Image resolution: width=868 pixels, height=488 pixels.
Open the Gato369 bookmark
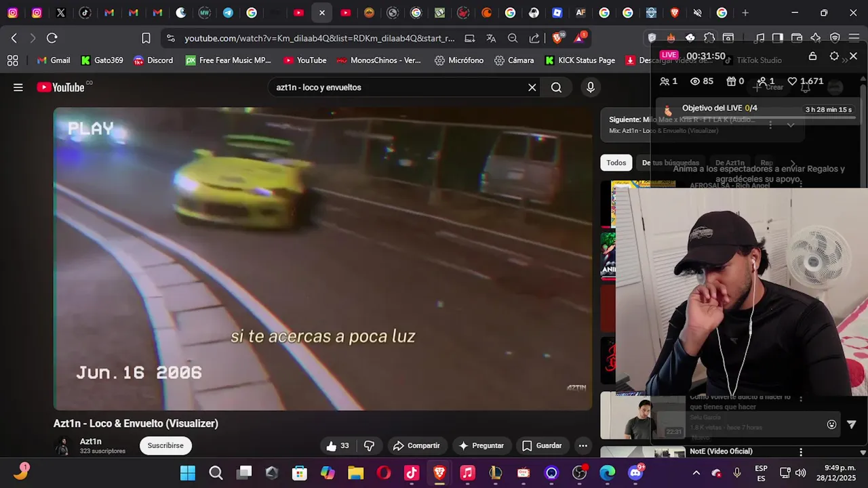coord(102,60)
